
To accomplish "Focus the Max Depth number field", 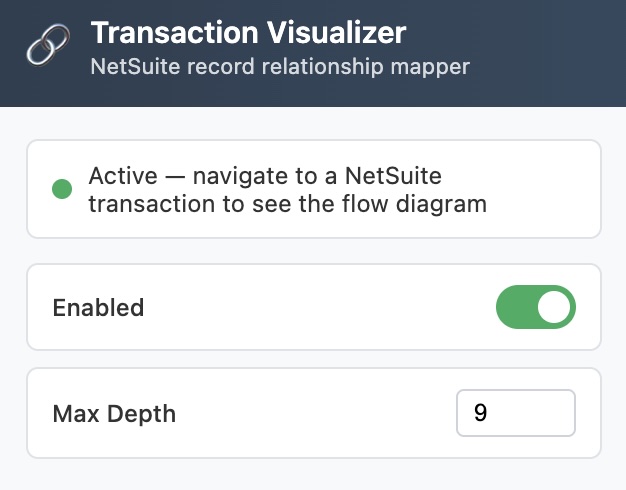I will pos(516,413).
